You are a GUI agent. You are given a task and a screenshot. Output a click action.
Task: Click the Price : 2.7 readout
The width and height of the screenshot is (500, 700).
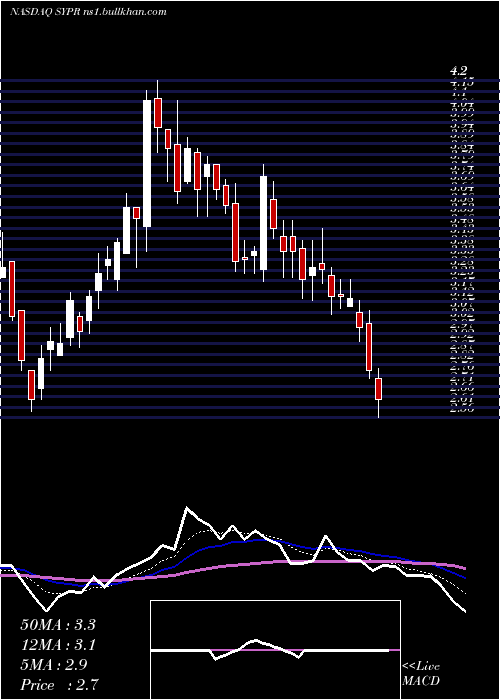[59, 684]
